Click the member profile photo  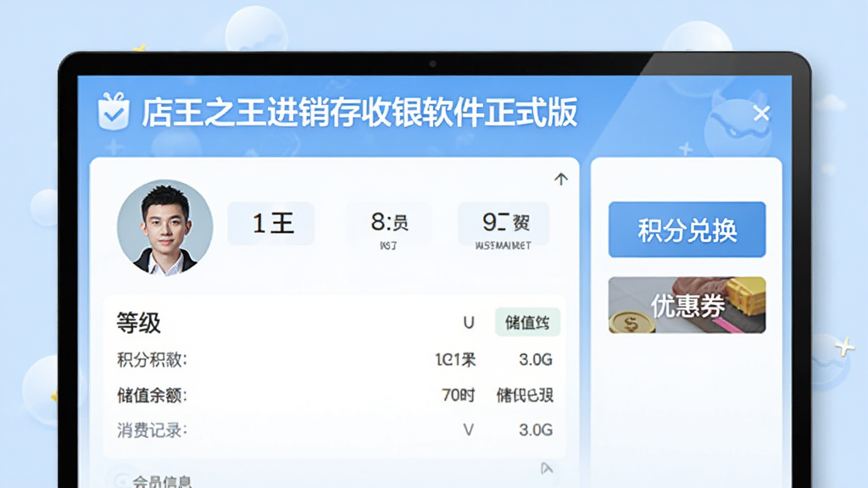[165, 227]
